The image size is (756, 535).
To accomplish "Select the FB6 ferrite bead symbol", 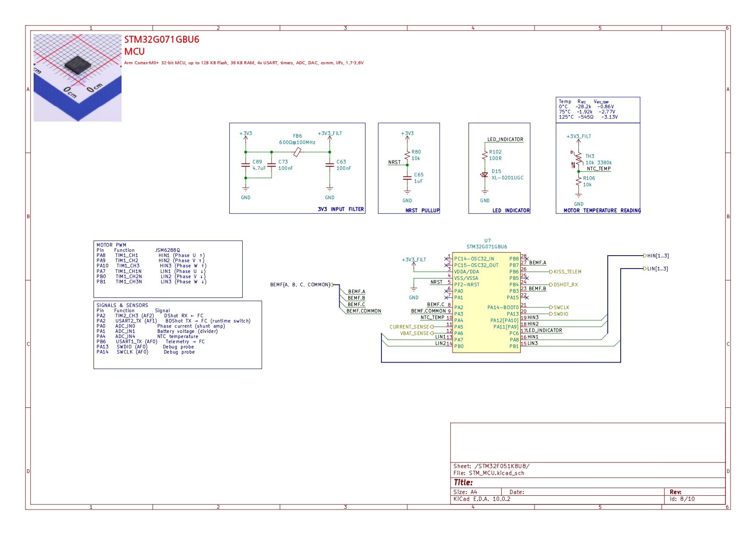I will tap(297, 152).
